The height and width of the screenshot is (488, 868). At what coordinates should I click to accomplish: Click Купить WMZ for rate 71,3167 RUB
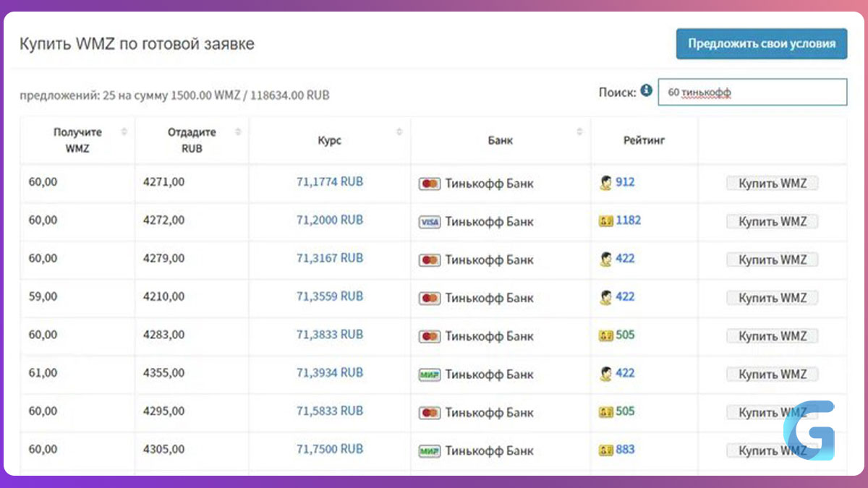tap(772, 260)
